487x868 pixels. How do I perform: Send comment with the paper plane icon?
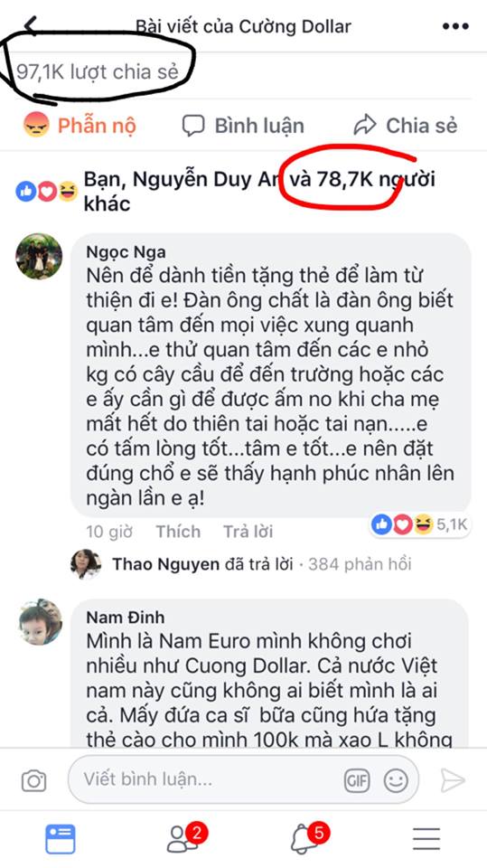pyautogui.click(x=452, y=780)
